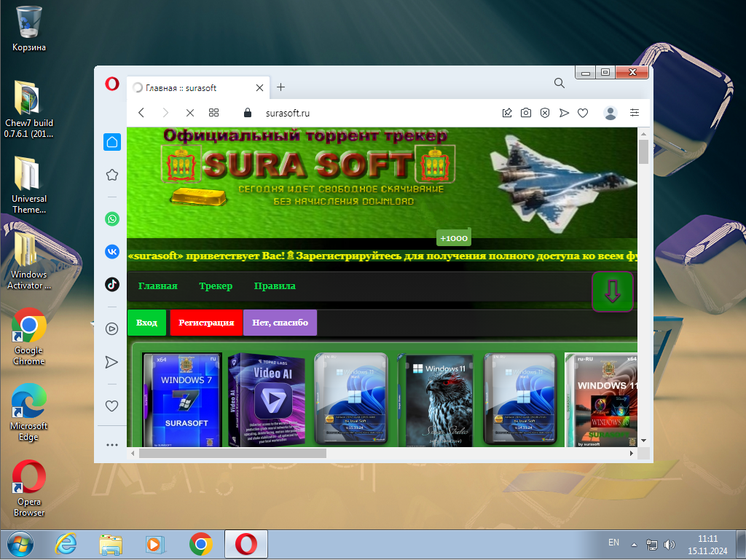Click the horizontal scroll-right arrow
Screen dimensions: 746x560
click(632, 454)
